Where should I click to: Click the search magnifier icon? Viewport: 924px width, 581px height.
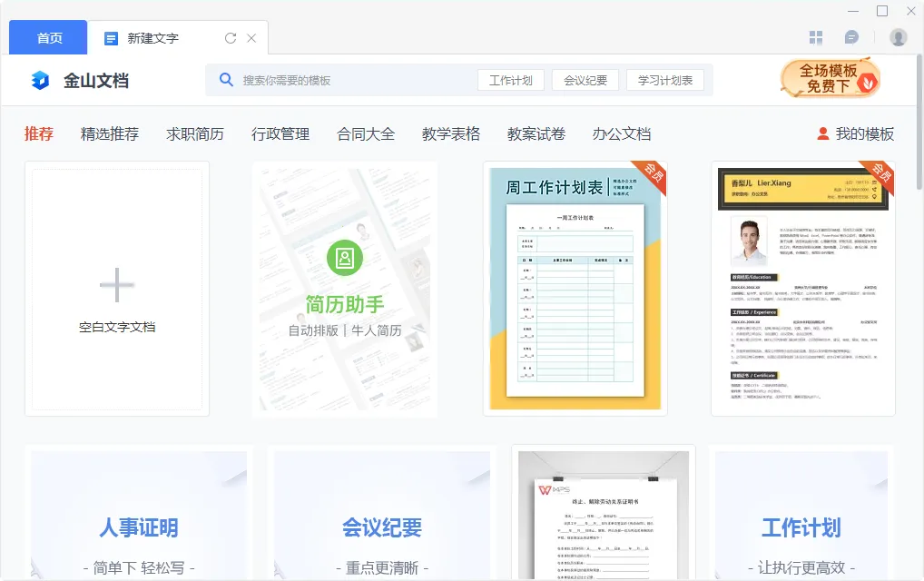click(226, 80)
